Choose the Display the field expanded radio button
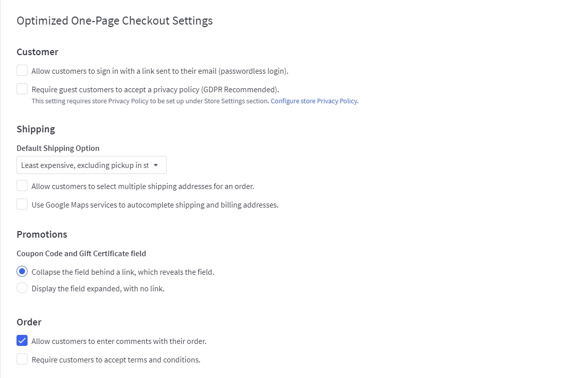 coord(22,288)
